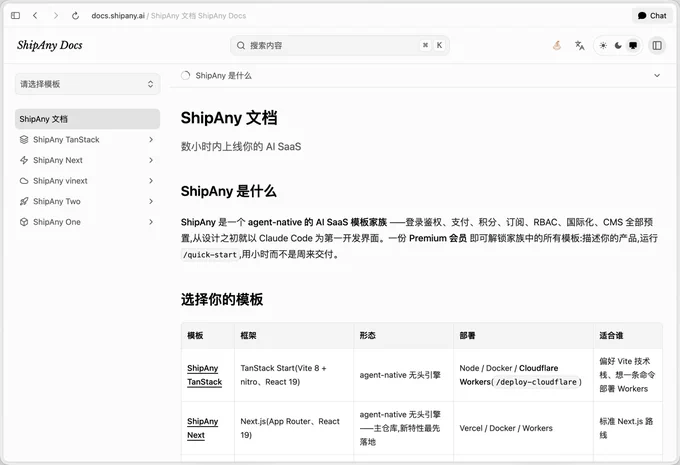The height and width of the screenshot is (465, 680).
Task: Open the language translate icon
Action: point(580,45)
